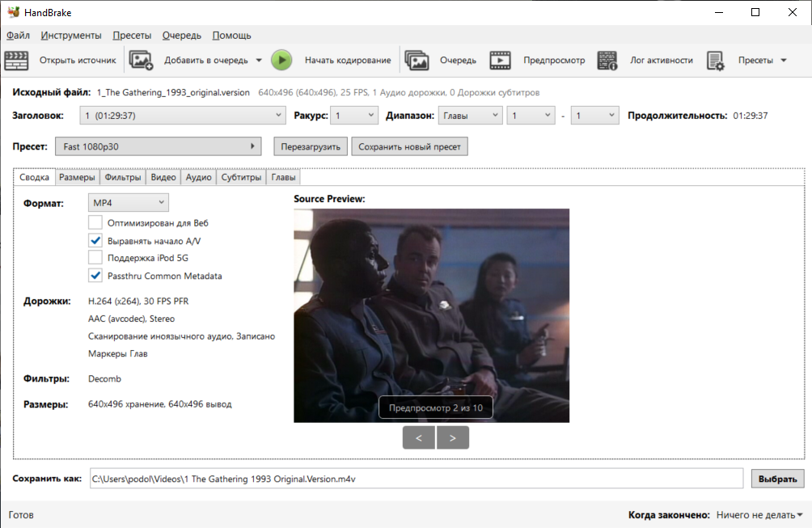Click the HandBrake app logo in title bar
Image resolution: width=812 pixels, height=528 pixels.
14,12
